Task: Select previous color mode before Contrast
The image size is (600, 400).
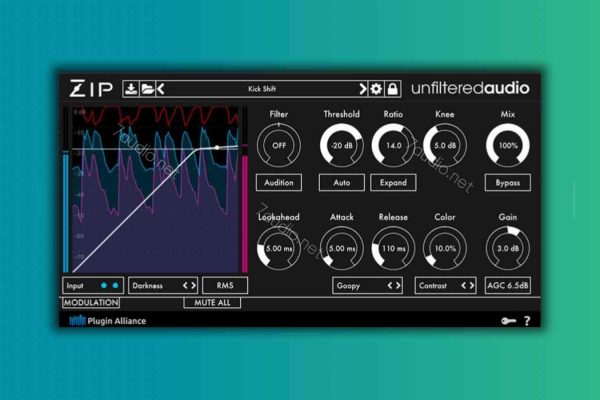Action: 463,286
